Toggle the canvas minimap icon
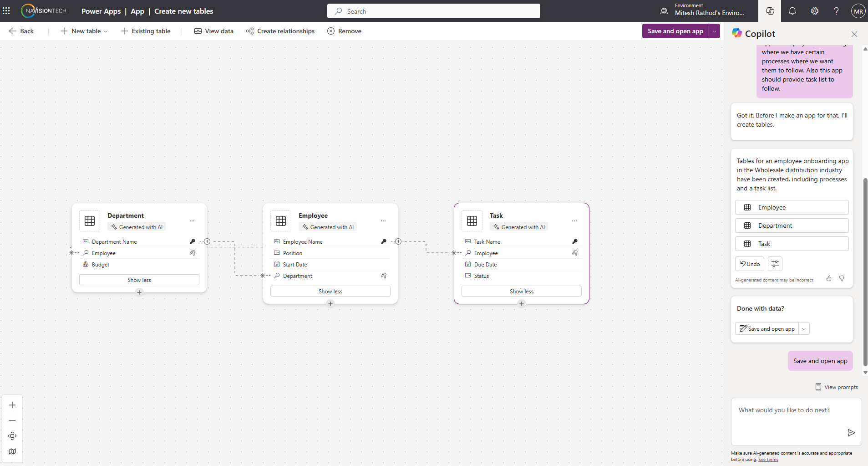This screenshot has width=868, height=466. pos(12,451)
